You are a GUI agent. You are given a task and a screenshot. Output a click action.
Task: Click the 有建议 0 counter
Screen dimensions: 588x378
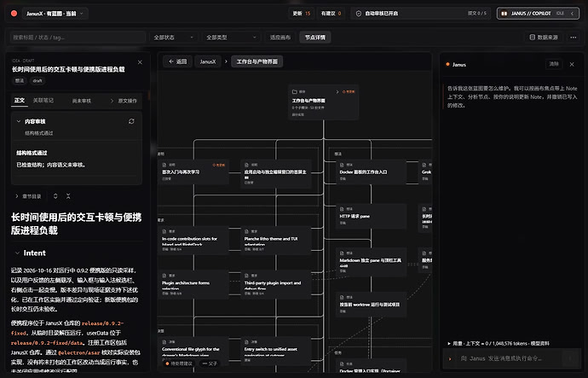331,14
